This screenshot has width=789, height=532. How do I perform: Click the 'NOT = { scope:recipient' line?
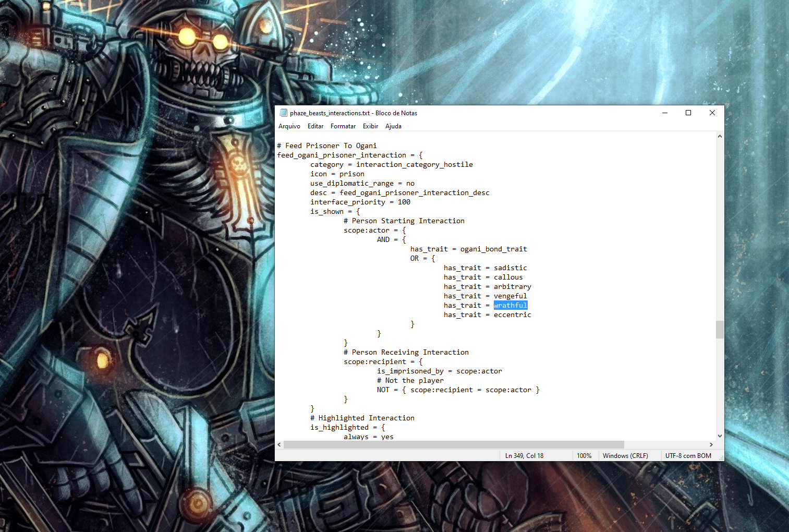click(x=458, y=390)
